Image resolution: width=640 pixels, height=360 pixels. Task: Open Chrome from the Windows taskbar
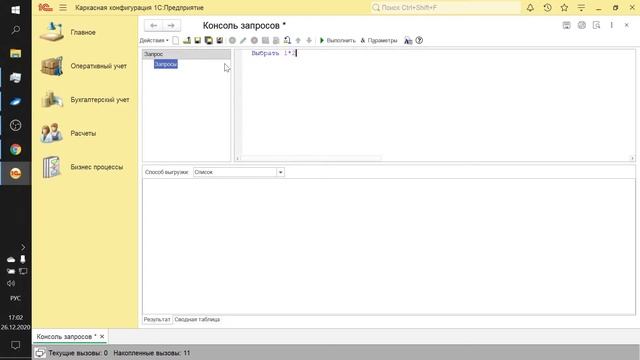click(x=16, y=149)
